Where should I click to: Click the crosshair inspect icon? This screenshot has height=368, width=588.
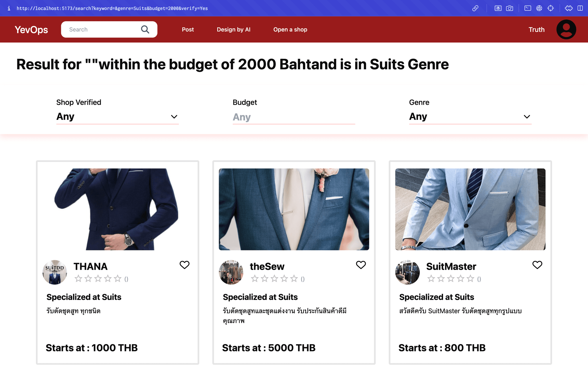coord(550,8)
